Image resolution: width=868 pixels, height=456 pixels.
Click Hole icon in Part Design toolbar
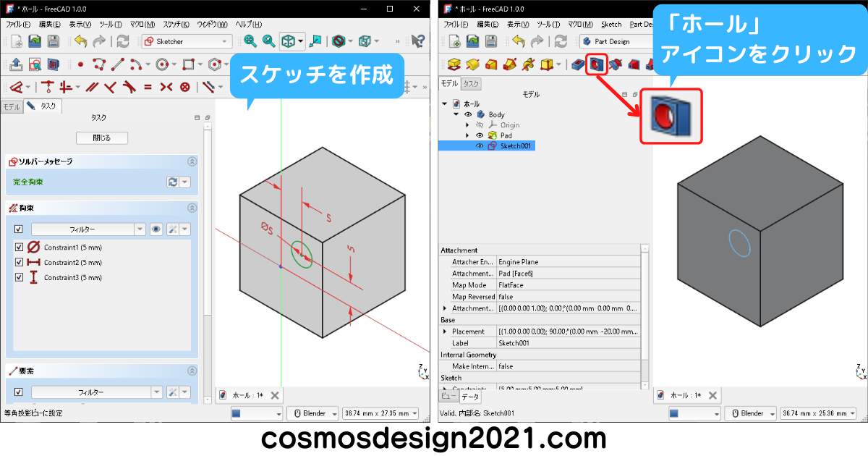coord(595,64)
